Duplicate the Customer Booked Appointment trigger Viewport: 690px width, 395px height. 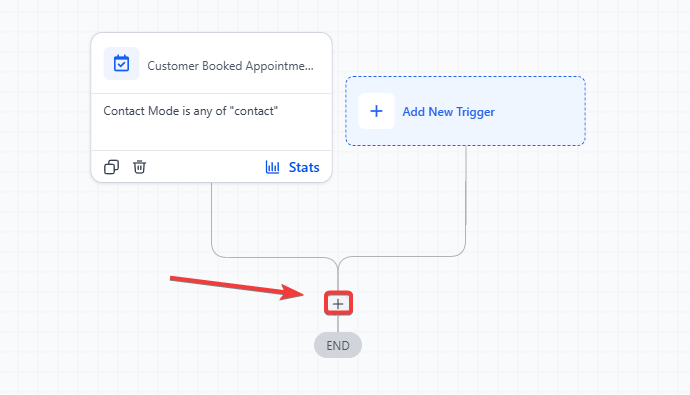(111, 167)
